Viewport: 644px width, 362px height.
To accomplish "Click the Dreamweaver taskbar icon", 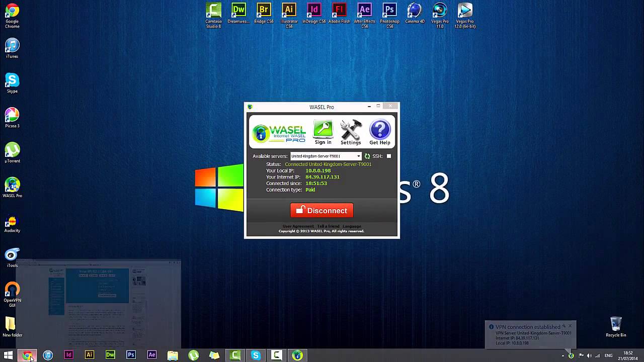I will [x=110, y=355].
